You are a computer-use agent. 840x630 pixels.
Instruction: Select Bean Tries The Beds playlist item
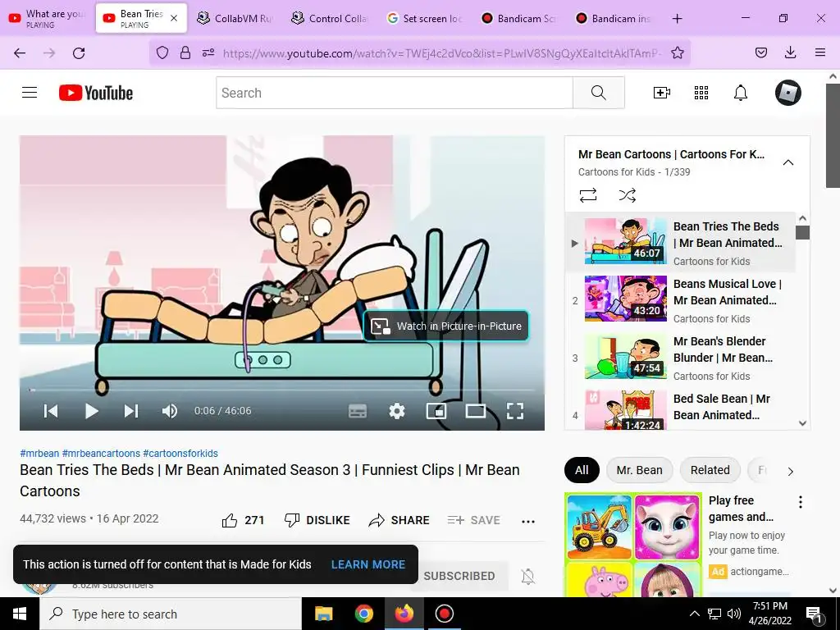680,242
